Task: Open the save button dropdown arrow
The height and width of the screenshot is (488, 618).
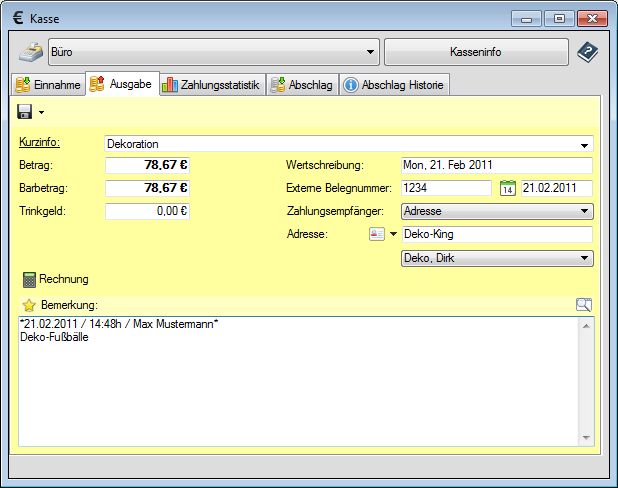Action: pyautogui.click(x=42, y=112)
